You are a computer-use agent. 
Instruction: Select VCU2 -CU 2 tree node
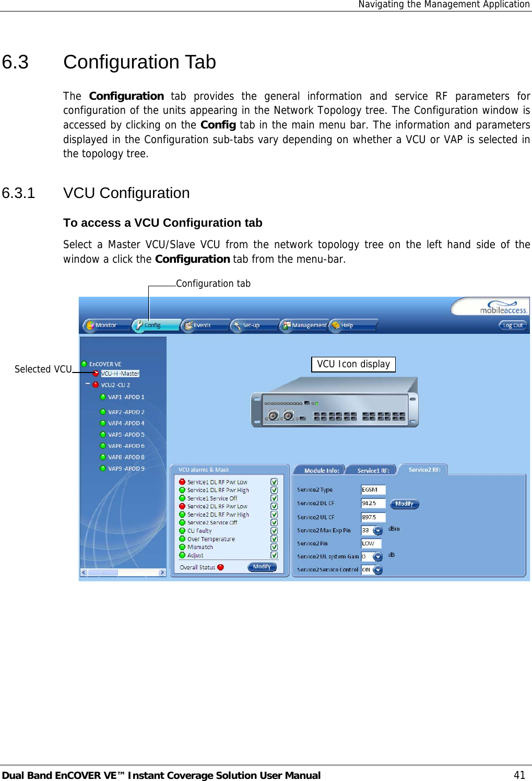coord(115,385)
